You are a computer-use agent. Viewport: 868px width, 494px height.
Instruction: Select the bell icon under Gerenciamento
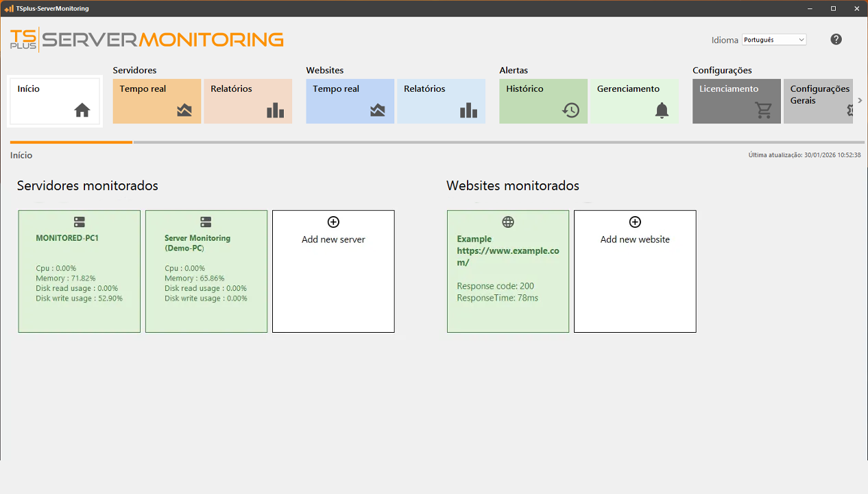[x=662, y=110]
